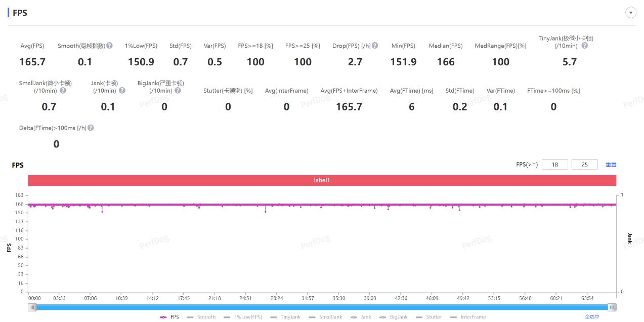
Task: Click help icon next to Smooth metric
Action: (x=109, y=46)
